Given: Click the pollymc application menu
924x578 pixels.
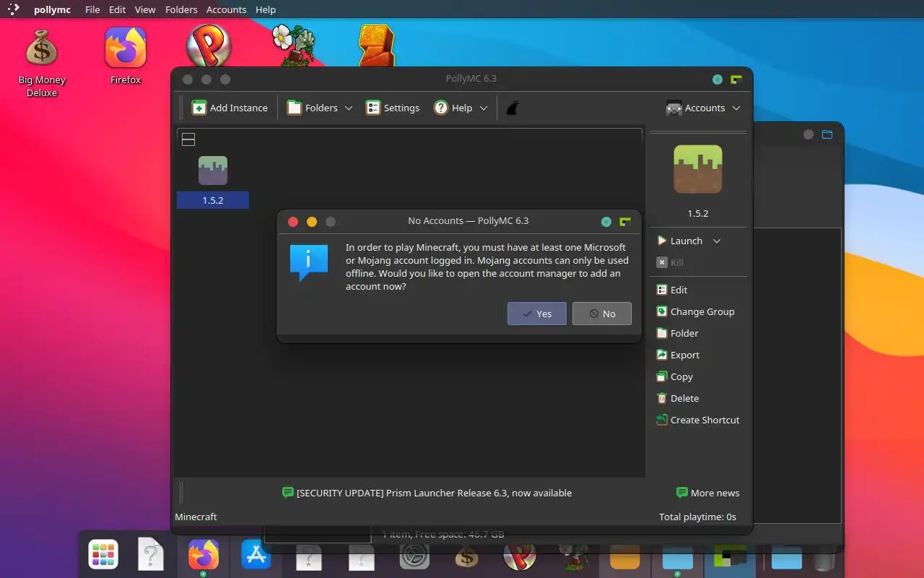Looking at the screenshot, I should [x=52, y=9].
